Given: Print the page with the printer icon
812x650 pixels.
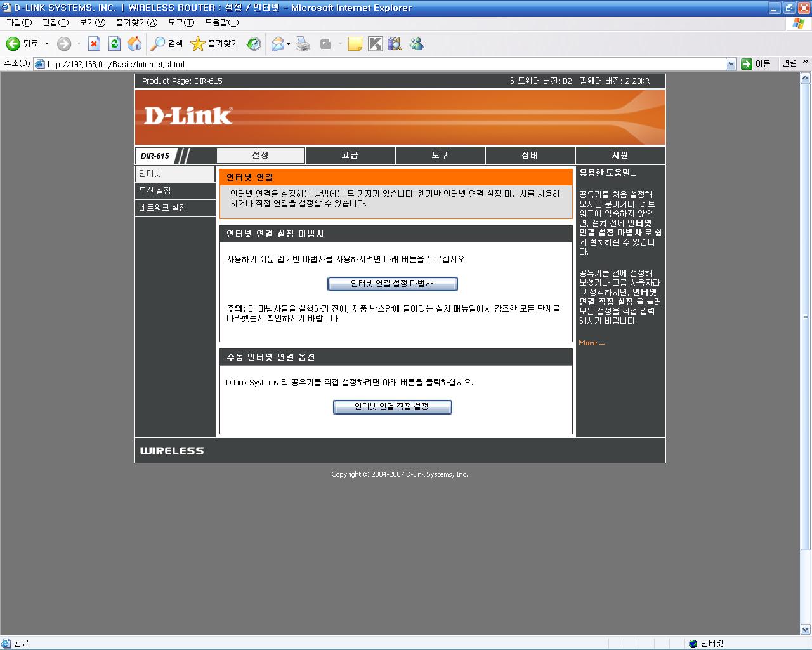Looking at the screenshot, I should point(303,44).
